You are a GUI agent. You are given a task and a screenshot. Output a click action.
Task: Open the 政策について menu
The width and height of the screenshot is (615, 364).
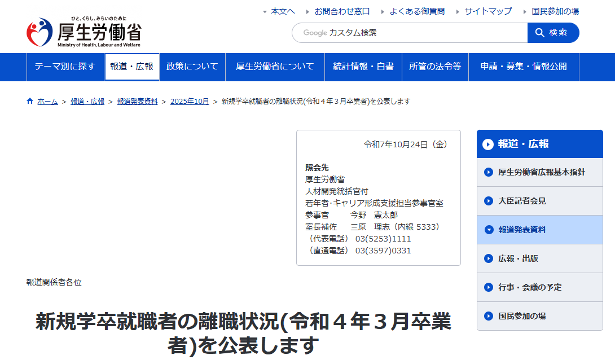[192, 67]
